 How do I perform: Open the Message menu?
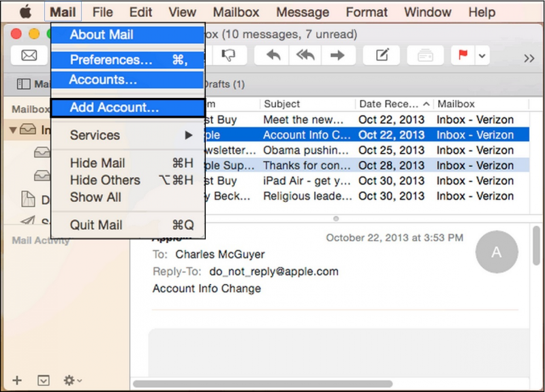pyautogui.click(x=302, y=12)
